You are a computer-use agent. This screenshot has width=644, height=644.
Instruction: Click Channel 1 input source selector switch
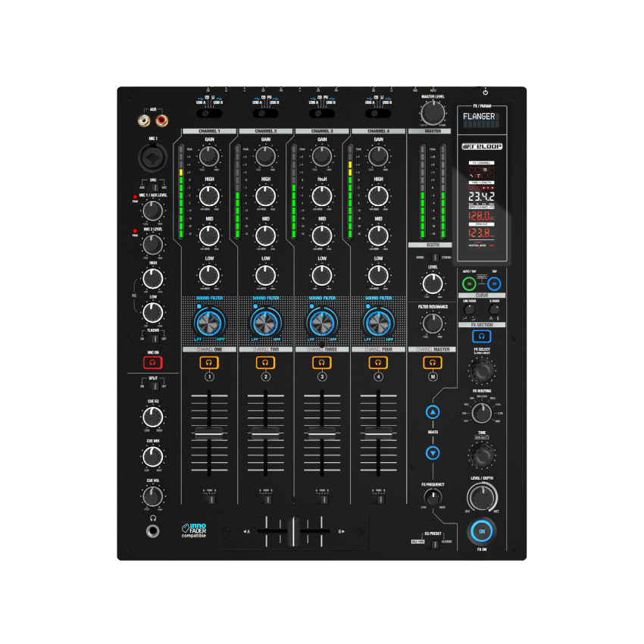coord(209,114)
